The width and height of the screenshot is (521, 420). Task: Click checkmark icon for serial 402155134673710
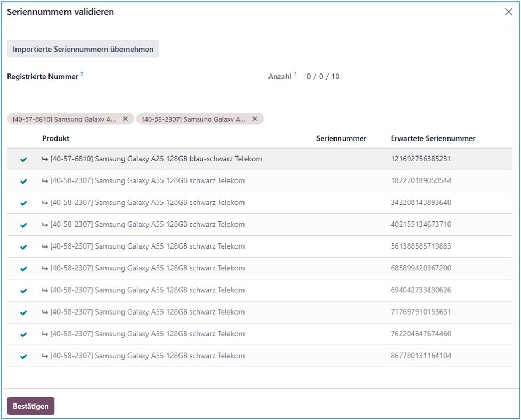(x=23, y=225)
